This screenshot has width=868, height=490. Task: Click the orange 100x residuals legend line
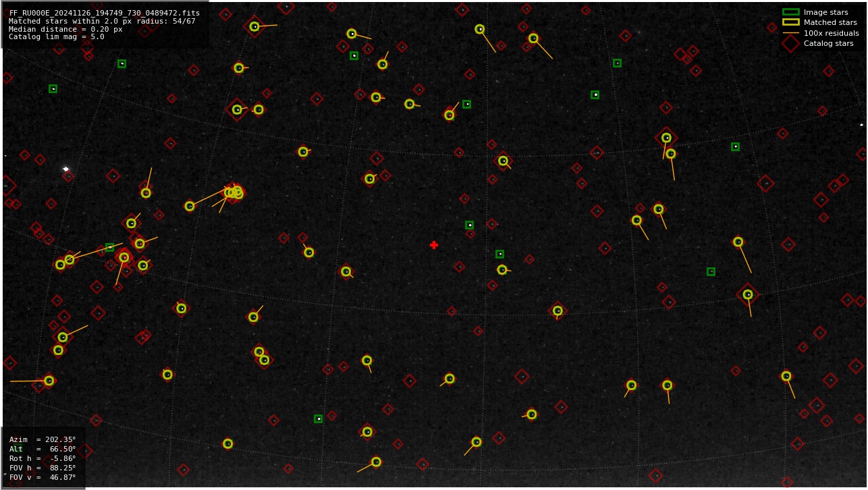point(790,33)
